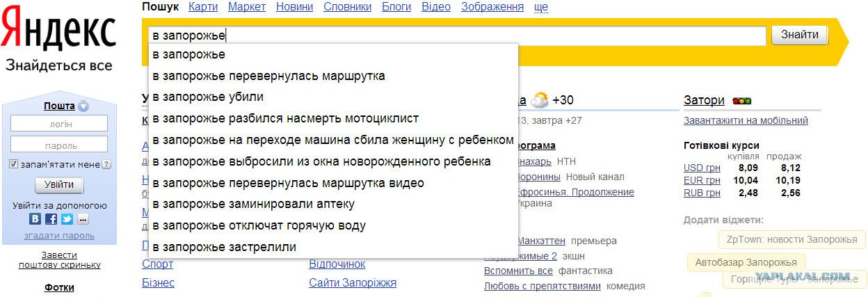This screenshot has height=297, width=868.
Task: Toggle the запам'ятати мене checkbox
Action: [13, 164]
